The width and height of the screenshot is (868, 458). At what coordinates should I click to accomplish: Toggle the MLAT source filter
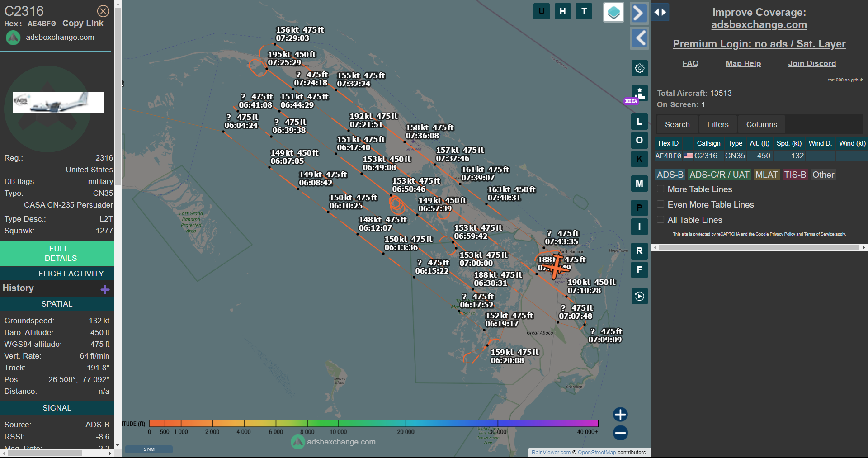click(x=767, y=175)
